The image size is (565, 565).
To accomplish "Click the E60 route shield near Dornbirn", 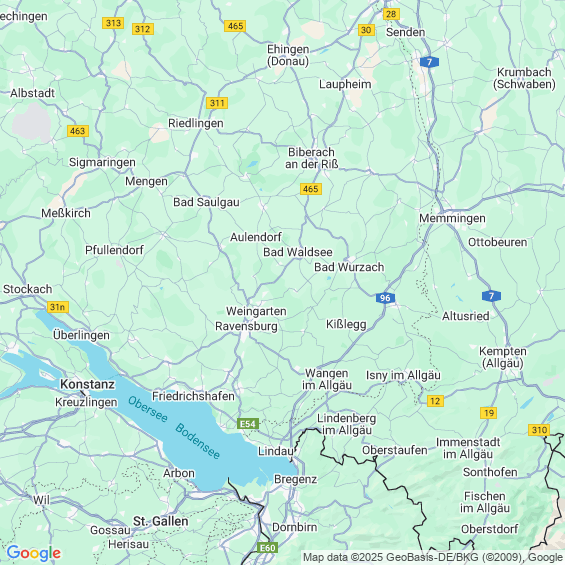I will [x=267, y=548].
